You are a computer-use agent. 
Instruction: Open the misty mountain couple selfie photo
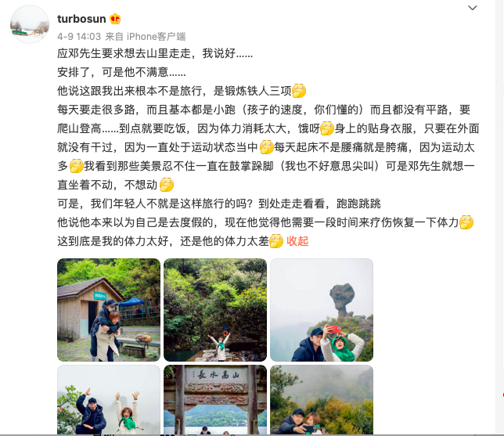(322, 400)
